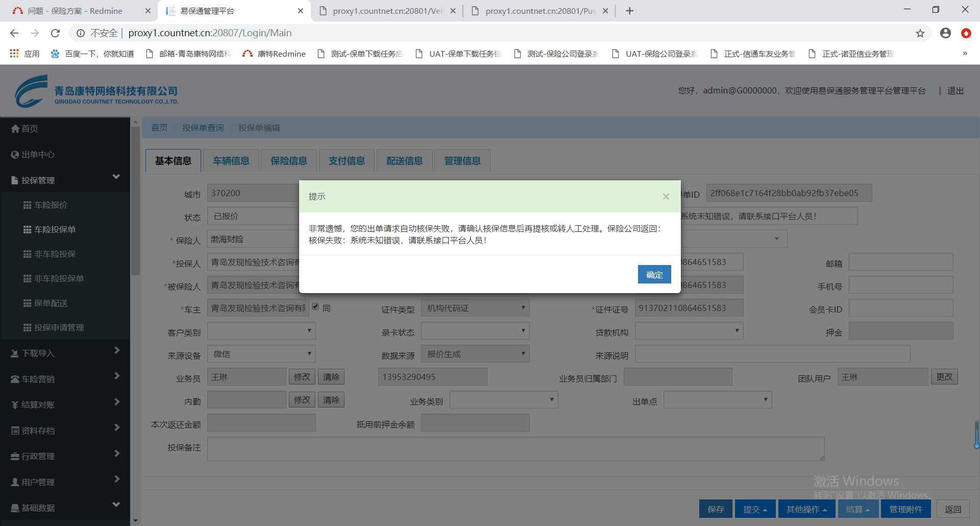Click the globe icon beside 出单中心
The height and width of the screenshot is (526, 980).
coord(15,155)
